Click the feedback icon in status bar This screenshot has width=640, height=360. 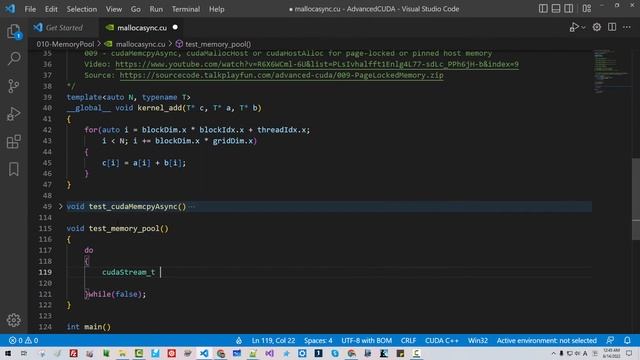(610, 340)
